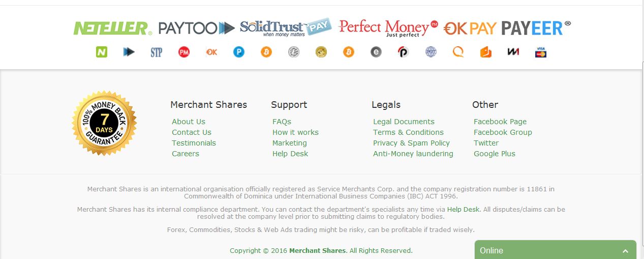Image resolution: width=644 pixels, height=259 pixels.
Task: Open the Anti-Money laundering link
Action: coord(413,154)
